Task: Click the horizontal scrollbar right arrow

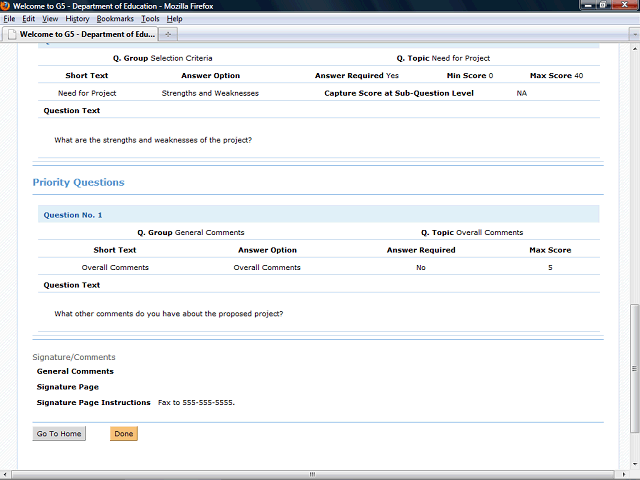Action: tap(623, 474)
